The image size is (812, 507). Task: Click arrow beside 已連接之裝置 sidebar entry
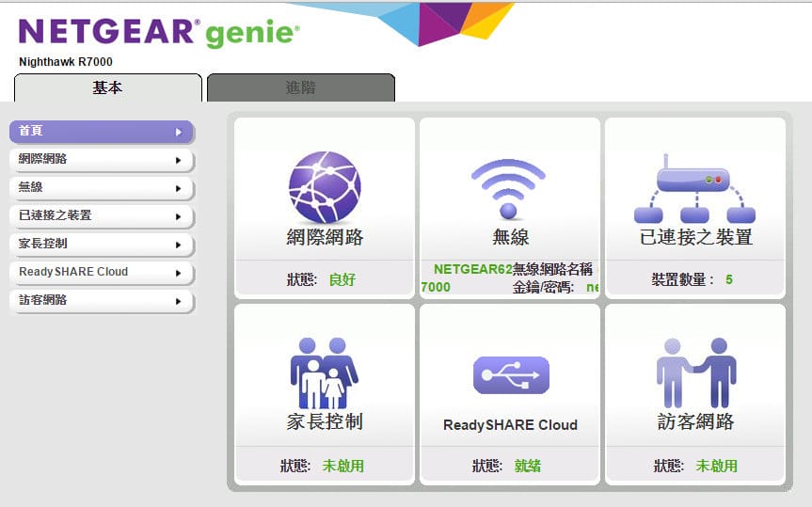[x=178, y=216]
